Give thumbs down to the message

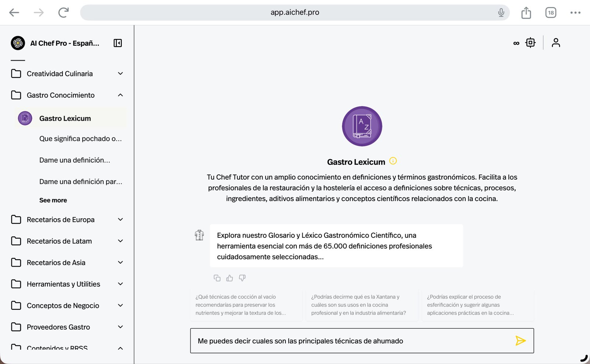click(242, 278)
